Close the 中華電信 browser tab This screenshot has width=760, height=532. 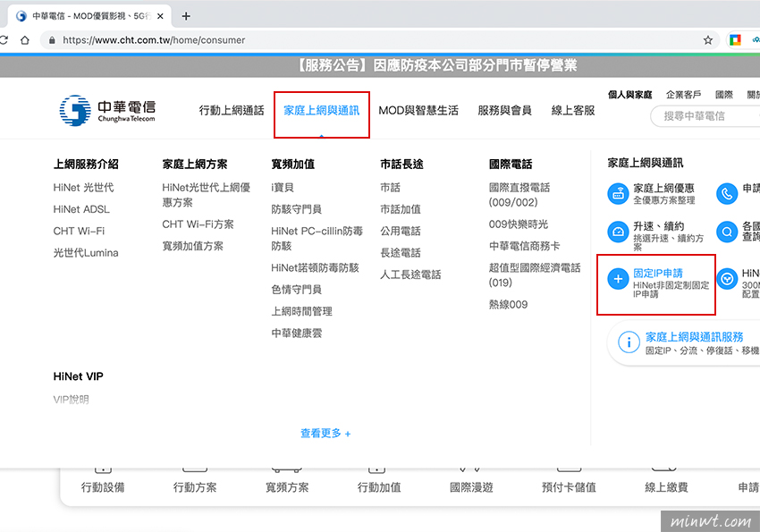(160, 16)
